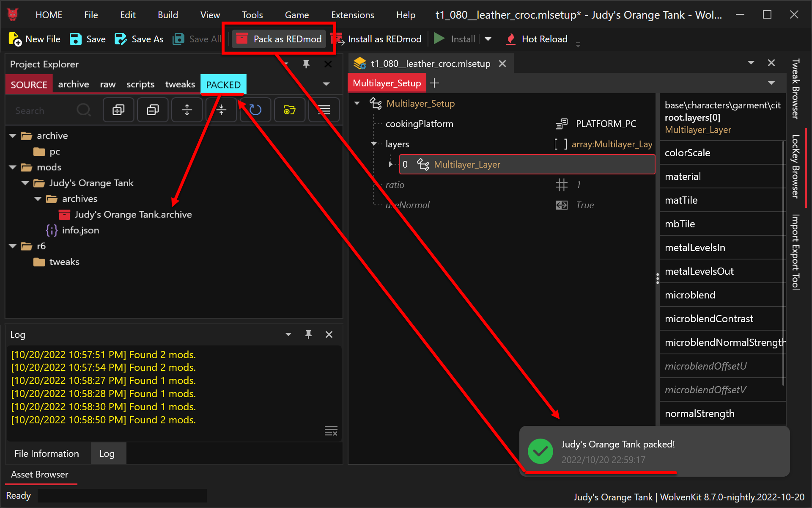Pin the Project Explorer panel
The width and height of the screenshot is (812, 508).
tap(306, 64)
